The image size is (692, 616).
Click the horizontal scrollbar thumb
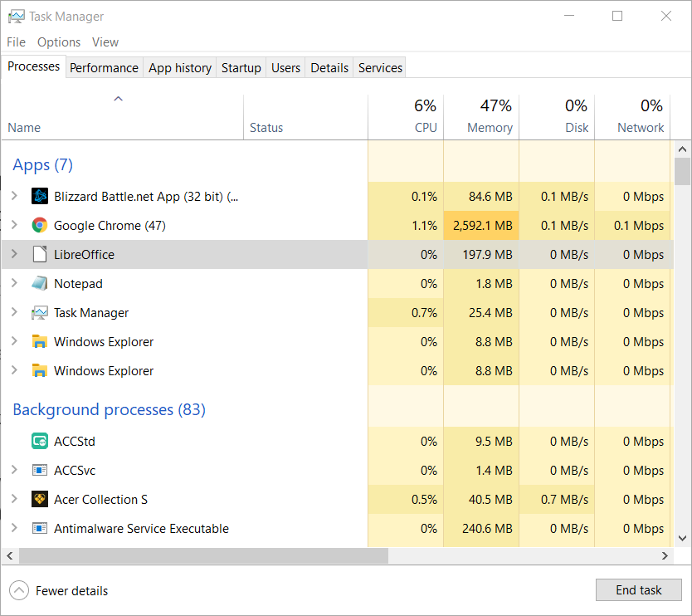[203, 556]
